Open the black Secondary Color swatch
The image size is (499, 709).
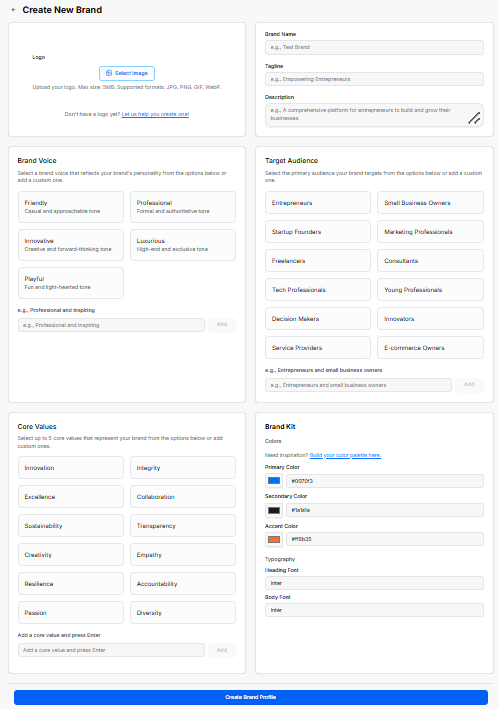(274, 510)
